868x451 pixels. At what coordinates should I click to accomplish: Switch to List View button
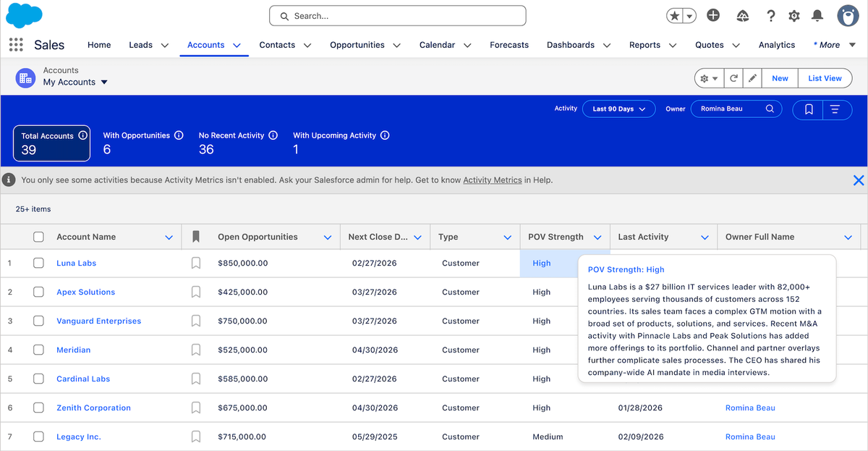tap(825, 78)
